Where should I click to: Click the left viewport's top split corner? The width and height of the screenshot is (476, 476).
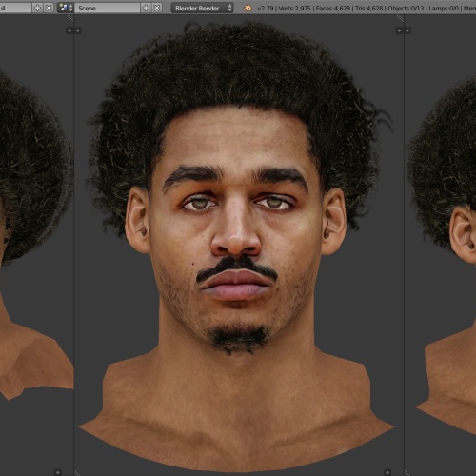pyautogui.click(x=70, y=18)
